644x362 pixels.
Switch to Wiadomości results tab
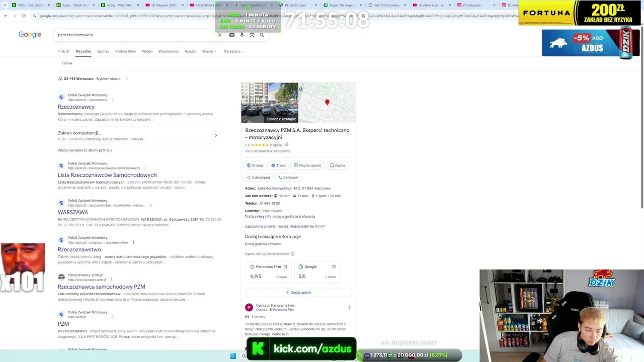pos(169,51)
